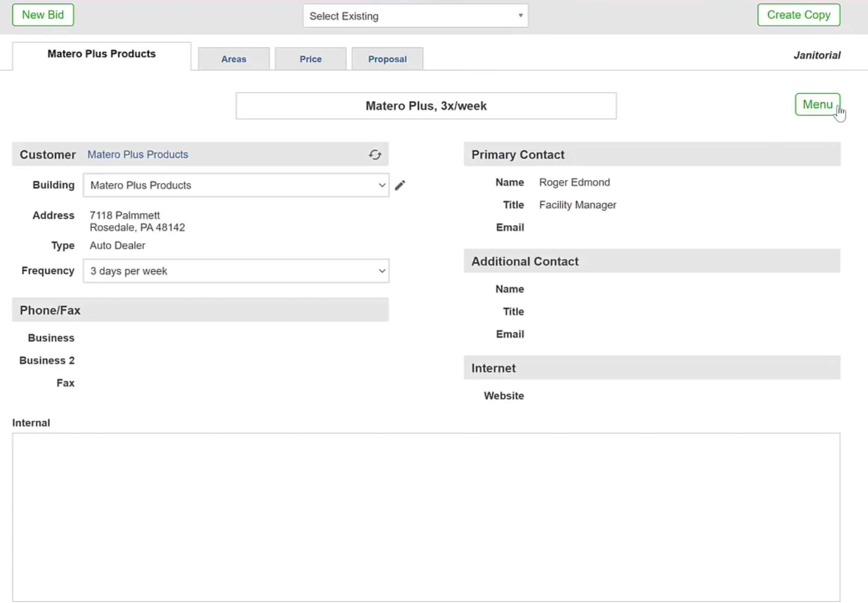The height and width of the screenshot is (603, 868).
Task: Click the Additional Contact section header
Action: [x=652, y=261]
